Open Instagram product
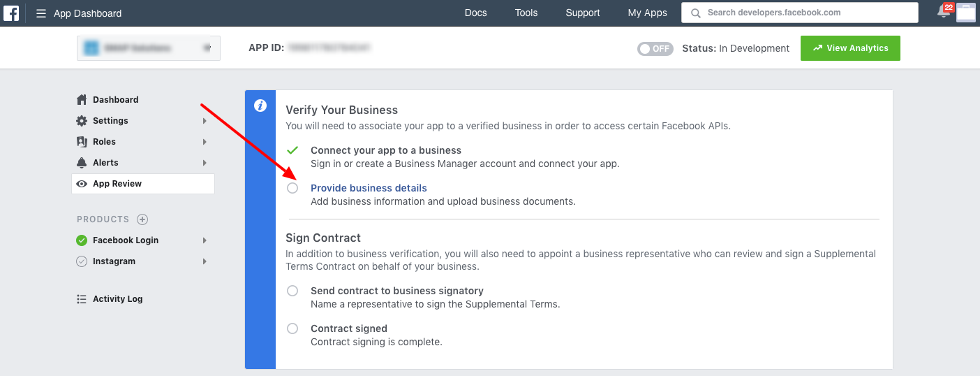This screenshot has height=376, width=980. 114,261
